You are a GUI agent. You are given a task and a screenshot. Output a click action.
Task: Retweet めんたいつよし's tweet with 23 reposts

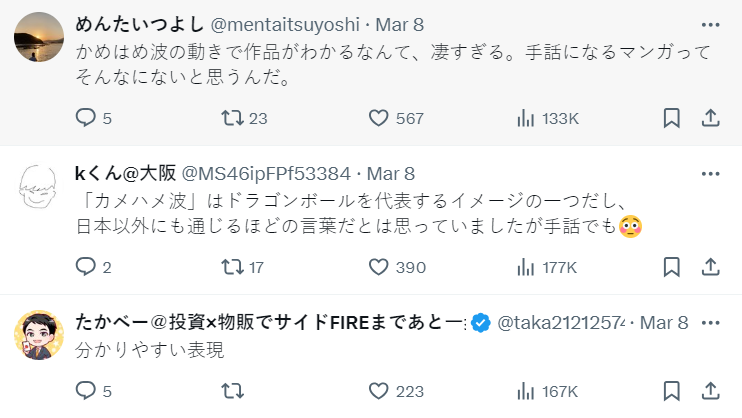pyautogui.click(x=231, y=118)
